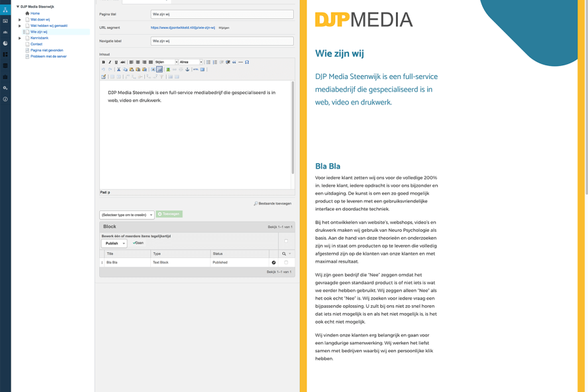Open the Contact page in site tree

click(x=37, y=44)
